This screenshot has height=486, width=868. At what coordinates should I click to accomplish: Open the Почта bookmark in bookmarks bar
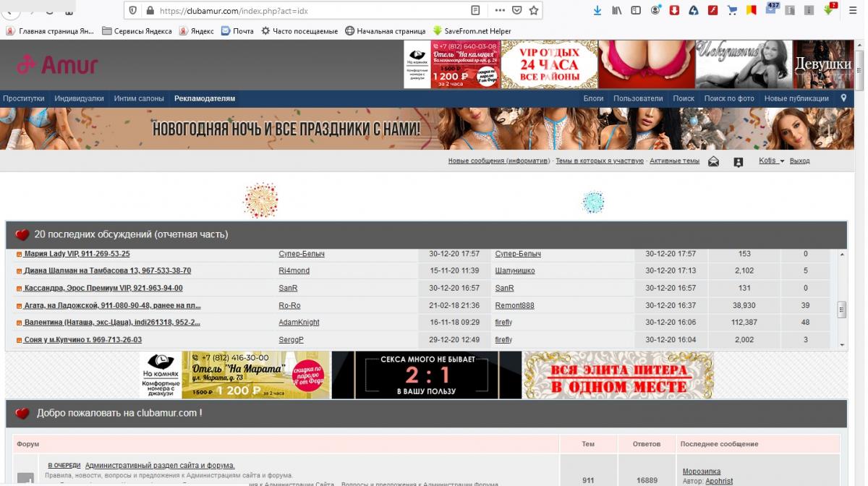pos(237,31)
